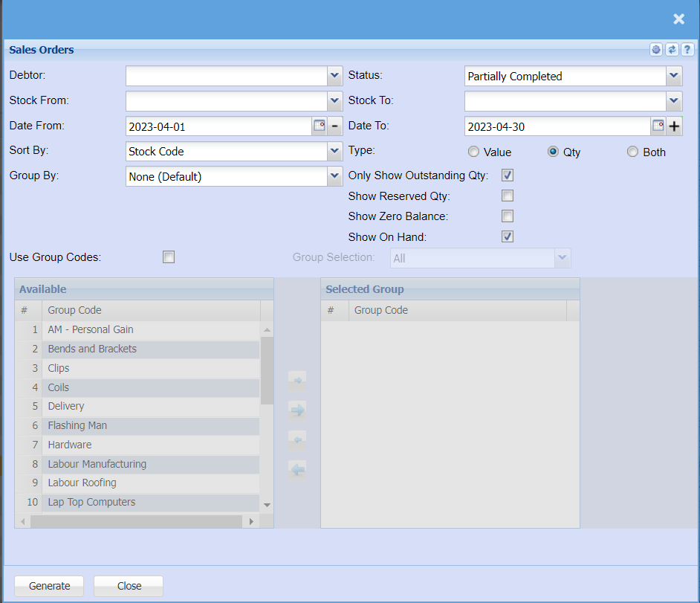The image size is (700, 603).
Task: Click the large right arrow move-all button
Action: (297, 410)
